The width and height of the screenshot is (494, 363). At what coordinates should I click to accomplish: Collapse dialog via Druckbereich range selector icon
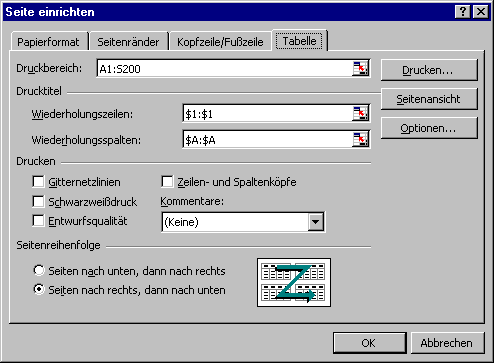click(x=360, y=68)
